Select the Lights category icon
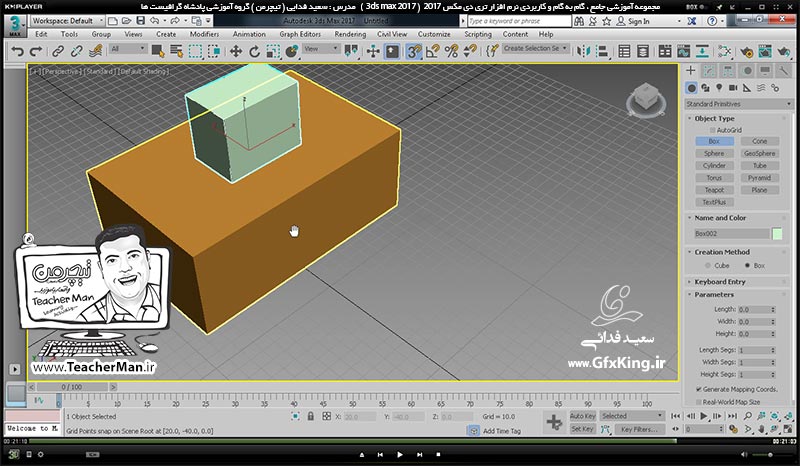The image size is (800, 466). pos(719,88)
